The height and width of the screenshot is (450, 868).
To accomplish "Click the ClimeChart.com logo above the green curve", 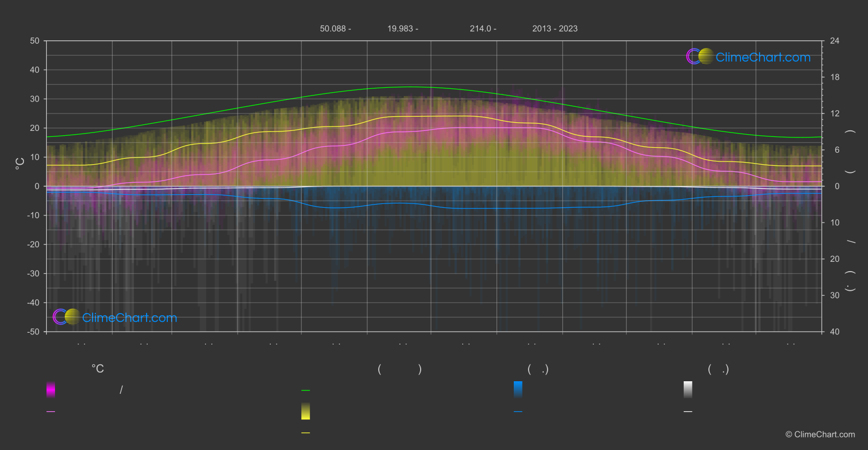I will (x=748, y=57).
